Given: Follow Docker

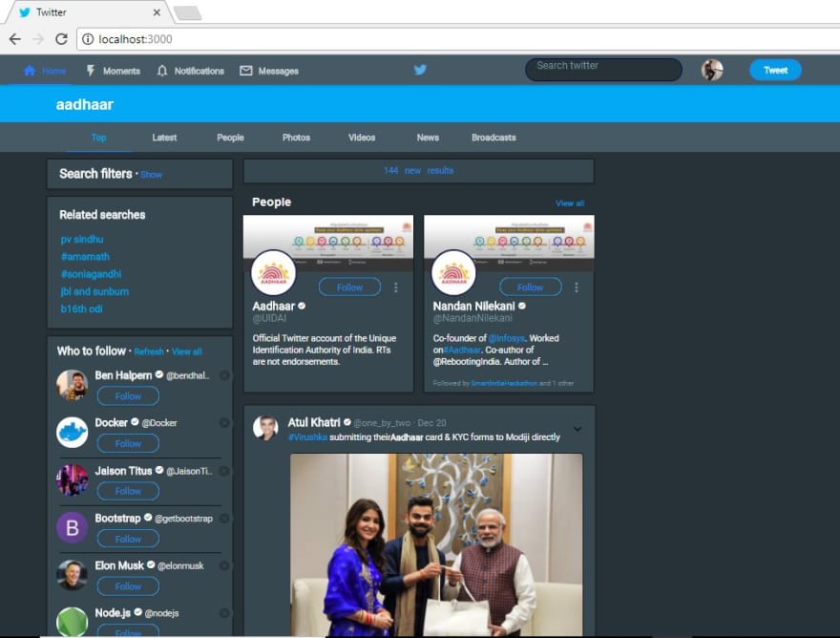Looking at the screenshot, I should click(x=128, y=444).
